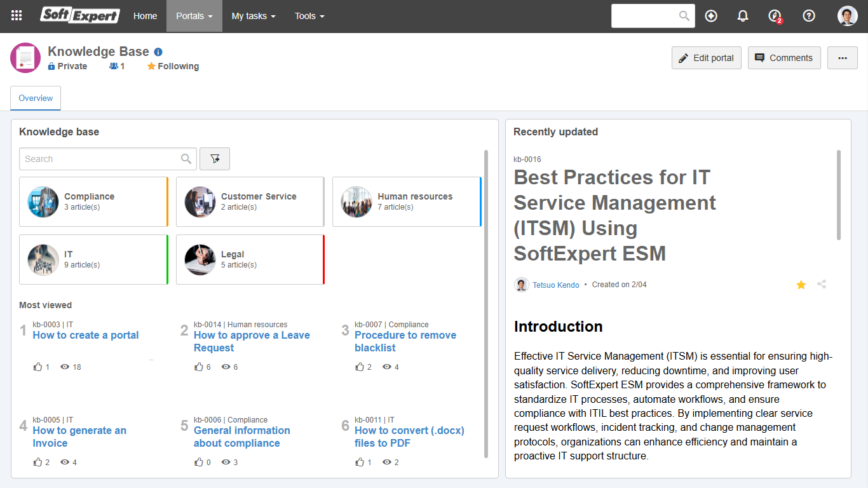868x488 pixels.
Task: Open the tasks gauge icon with badge 2
Action: (x=775, y=16)
